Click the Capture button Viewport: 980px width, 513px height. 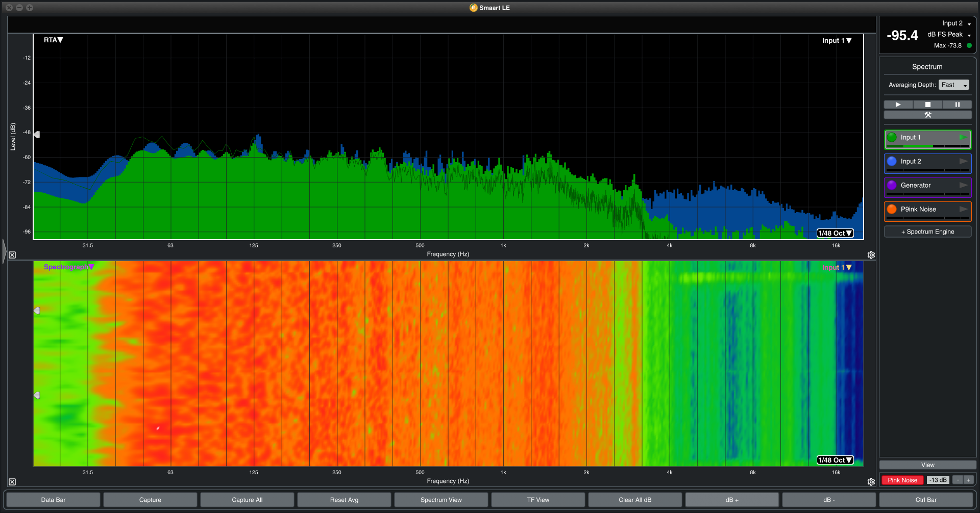pos(150,500)
